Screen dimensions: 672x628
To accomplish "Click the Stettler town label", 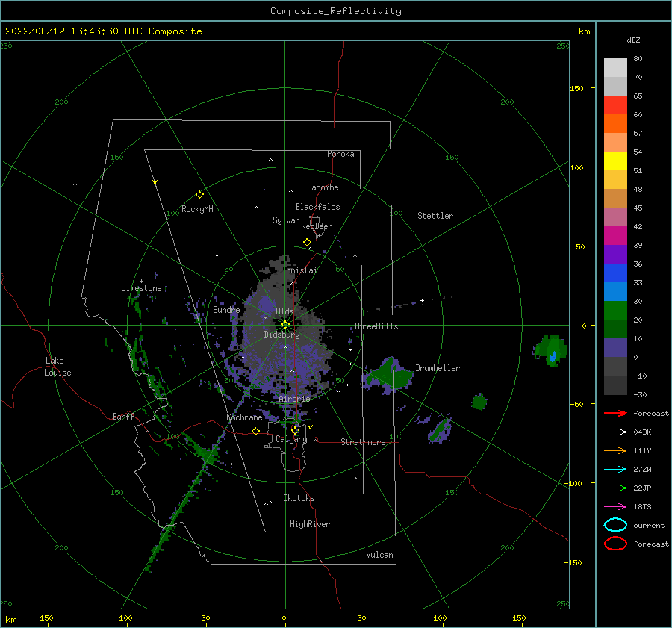I will point(435,216).
